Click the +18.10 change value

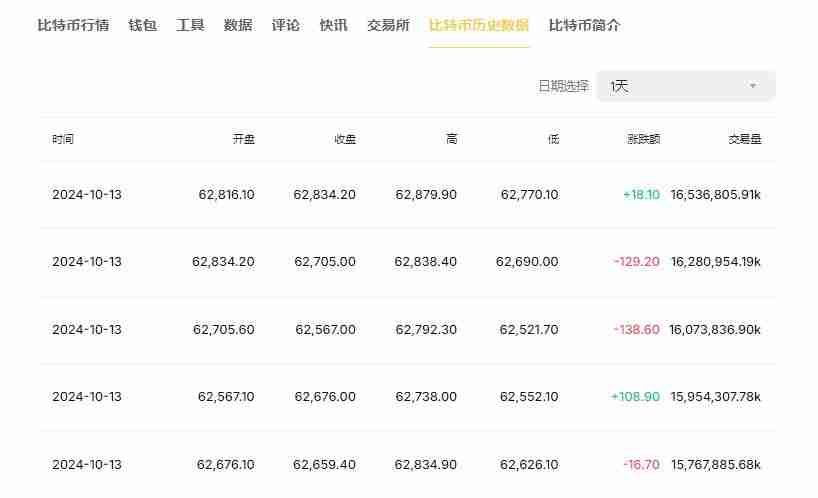[x=641, y=195]
